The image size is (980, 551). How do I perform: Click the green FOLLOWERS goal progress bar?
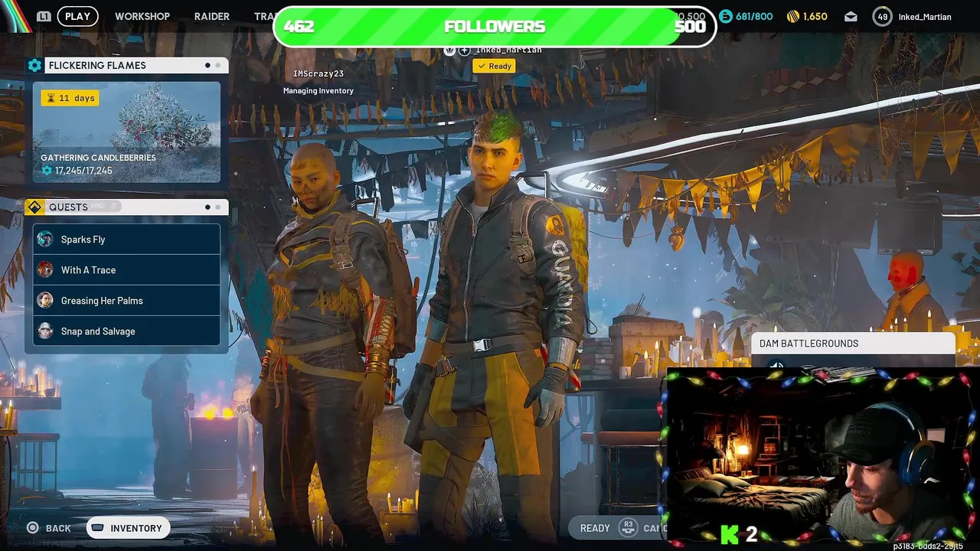pos(495,27)
